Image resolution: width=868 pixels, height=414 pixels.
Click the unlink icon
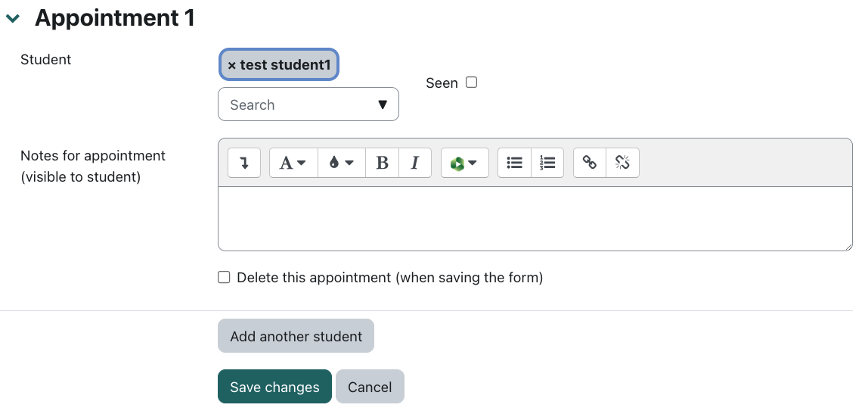pyautogui.click(x=623, y=163)
